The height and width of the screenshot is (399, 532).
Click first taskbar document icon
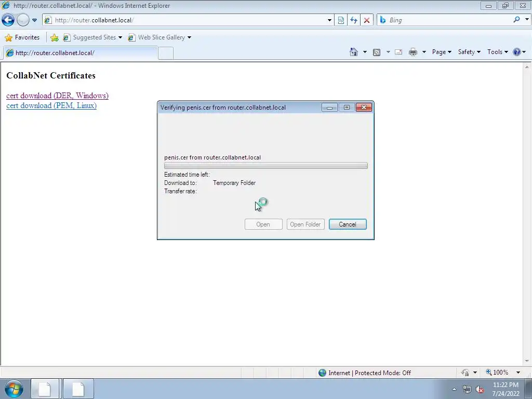45,389
